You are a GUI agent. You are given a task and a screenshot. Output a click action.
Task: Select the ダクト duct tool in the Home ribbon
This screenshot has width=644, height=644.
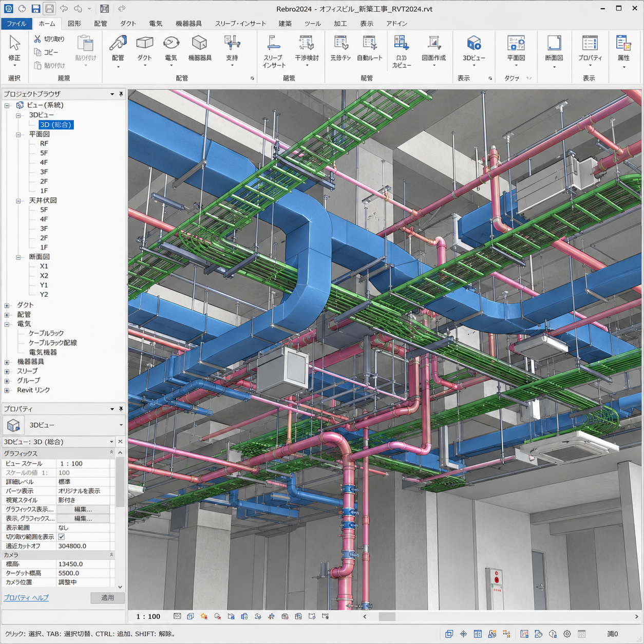click(x=145, y=43)
